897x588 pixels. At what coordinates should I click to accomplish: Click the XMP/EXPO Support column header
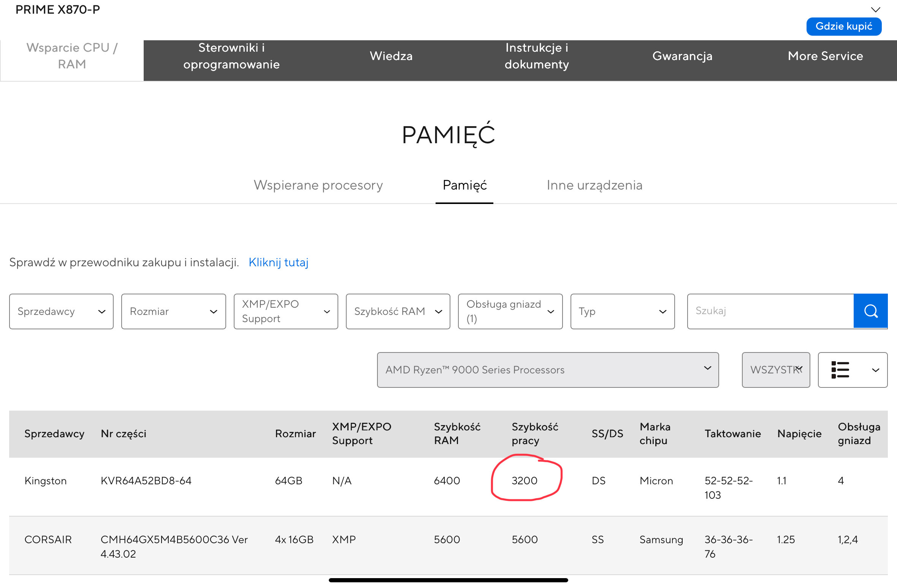[x=361, y=433]
